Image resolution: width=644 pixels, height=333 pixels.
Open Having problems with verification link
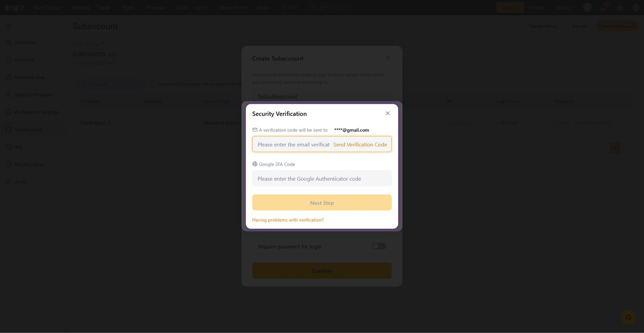(x=288, y=220)
